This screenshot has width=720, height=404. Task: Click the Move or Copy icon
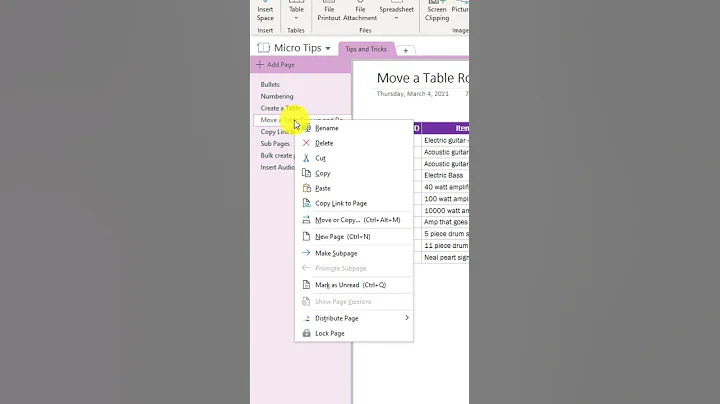tap(306, 220)
